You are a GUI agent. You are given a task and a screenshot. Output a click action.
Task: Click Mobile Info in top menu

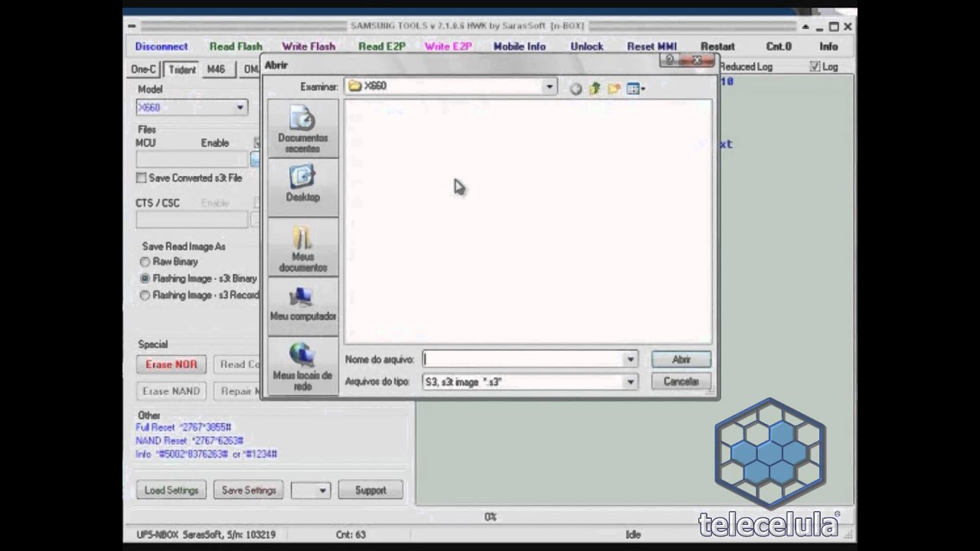[519, 47]
